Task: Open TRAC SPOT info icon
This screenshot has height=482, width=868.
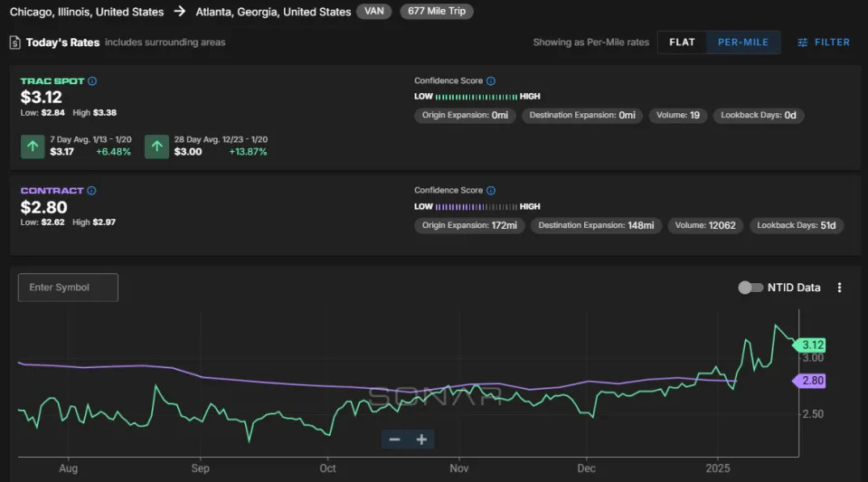Action: pos(92,80)
